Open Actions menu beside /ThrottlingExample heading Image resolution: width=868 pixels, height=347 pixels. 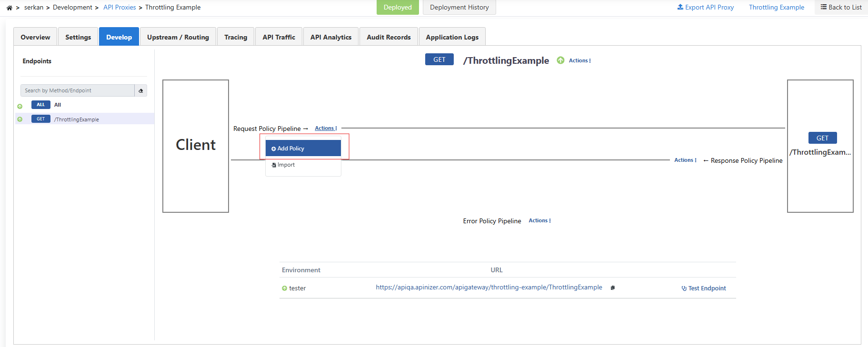579,60
